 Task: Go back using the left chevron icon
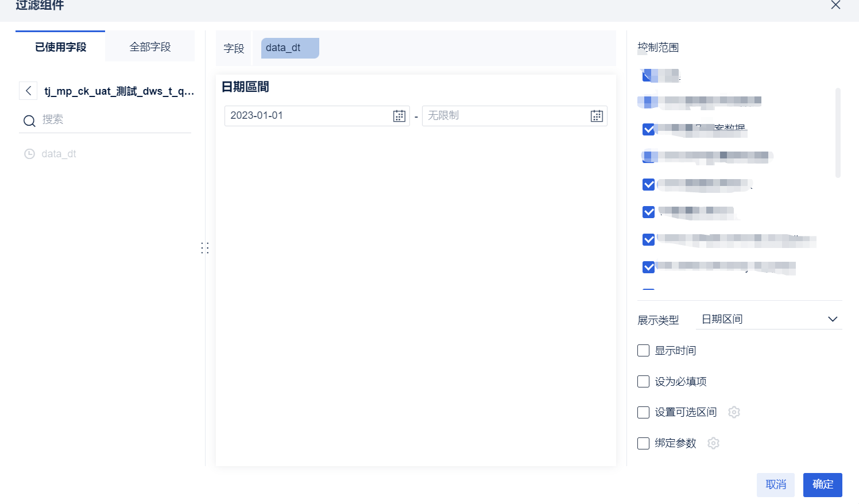coord(28,91)
